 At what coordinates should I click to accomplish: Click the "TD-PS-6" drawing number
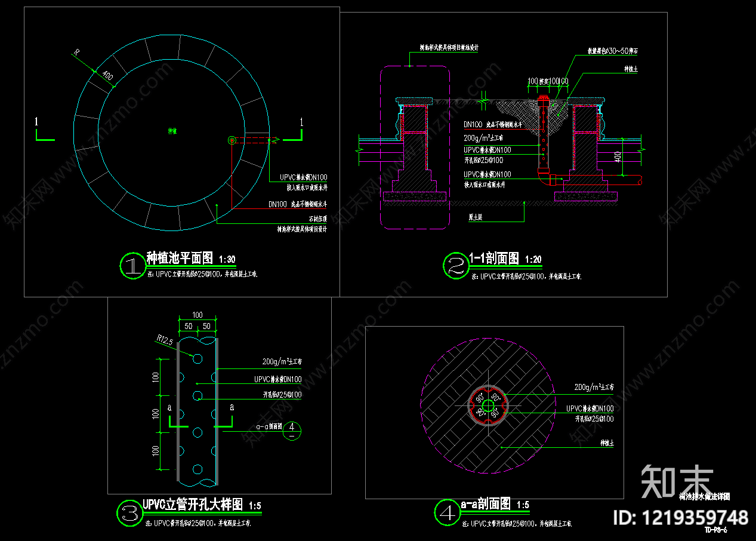[716, 530]
